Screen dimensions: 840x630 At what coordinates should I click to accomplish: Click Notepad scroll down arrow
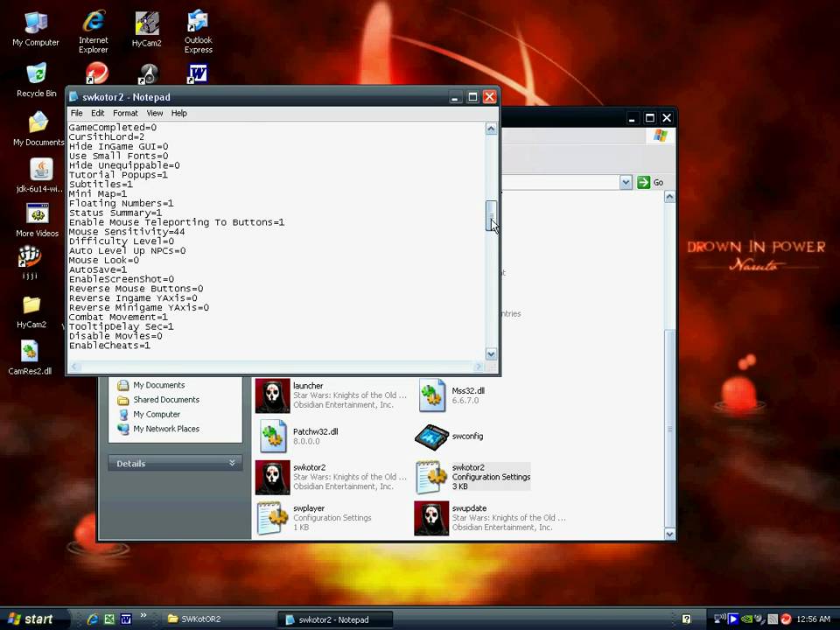[x=491, y=354]
